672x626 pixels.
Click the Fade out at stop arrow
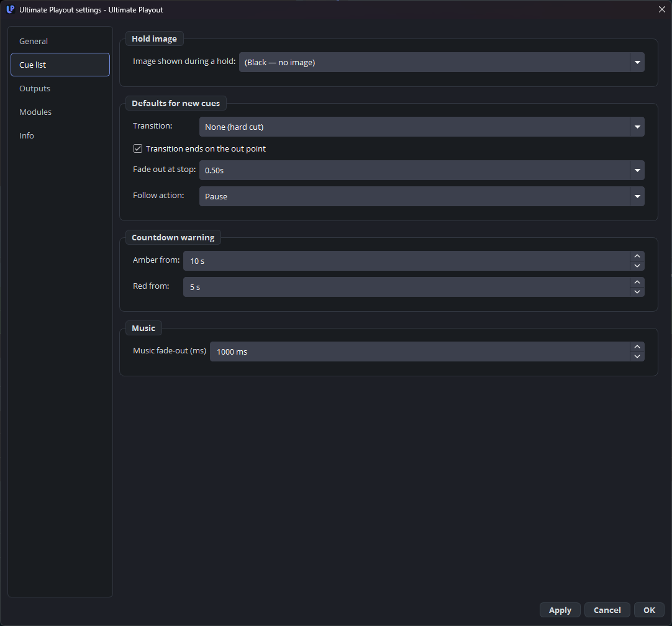[637, 170]
